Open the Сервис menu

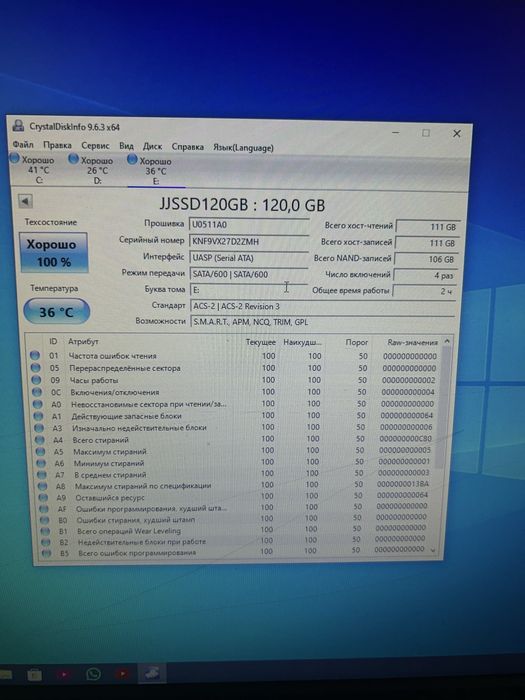(95, 145)
